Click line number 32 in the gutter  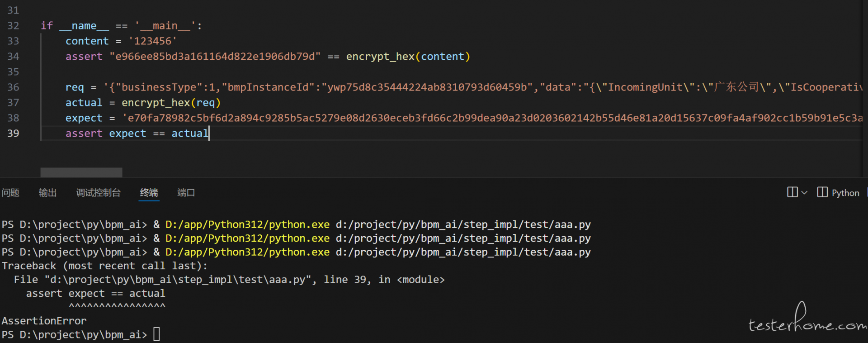13,26
